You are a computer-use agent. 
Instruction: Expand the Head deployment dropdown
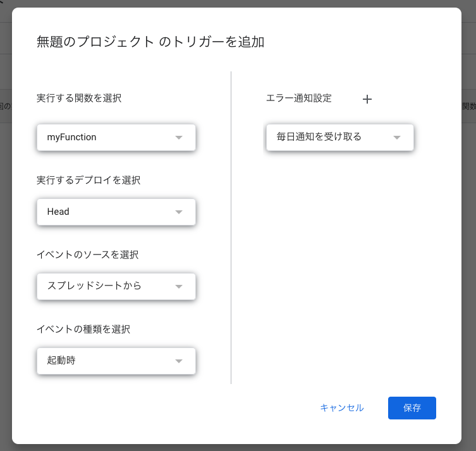[x=107, y=212]
